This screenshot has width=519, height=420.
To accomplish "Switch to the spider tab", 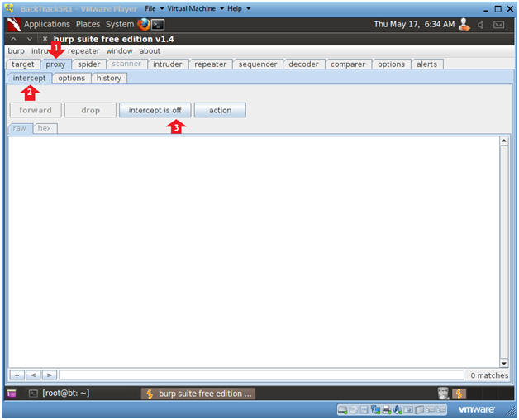I will (x=88, y=64).
